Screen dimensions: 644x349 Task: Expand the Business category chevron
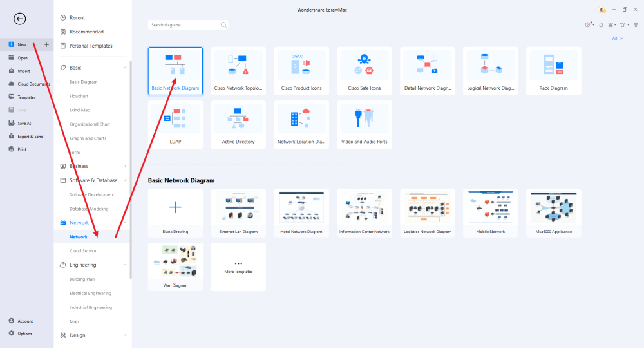pos(125,166)
